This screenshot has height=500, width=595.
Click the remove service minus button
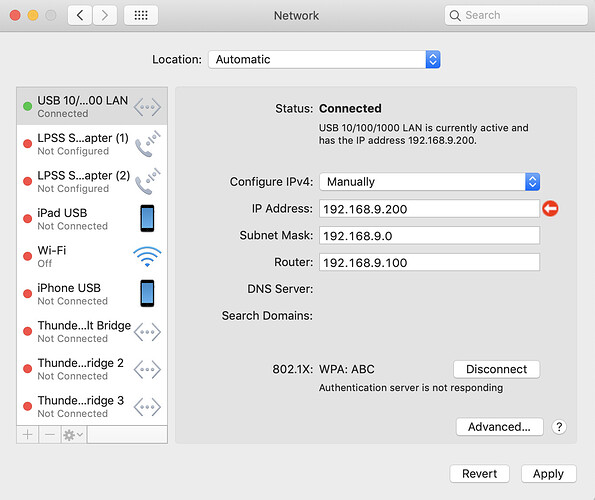point(50,435)
